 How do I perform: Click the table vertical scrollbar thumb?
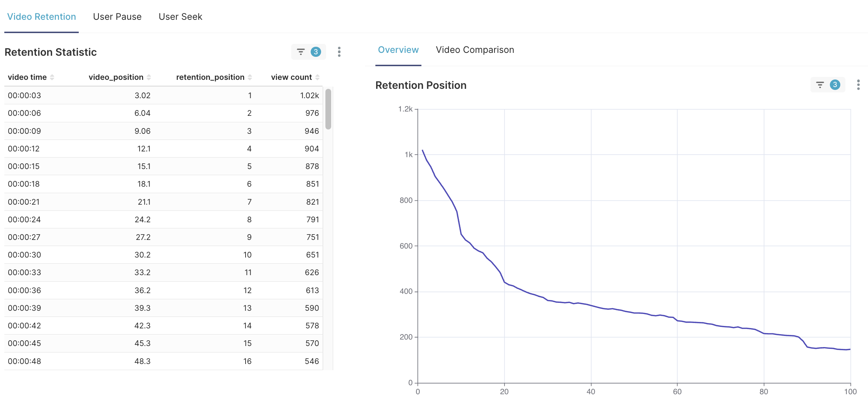(x=328, y=109)
